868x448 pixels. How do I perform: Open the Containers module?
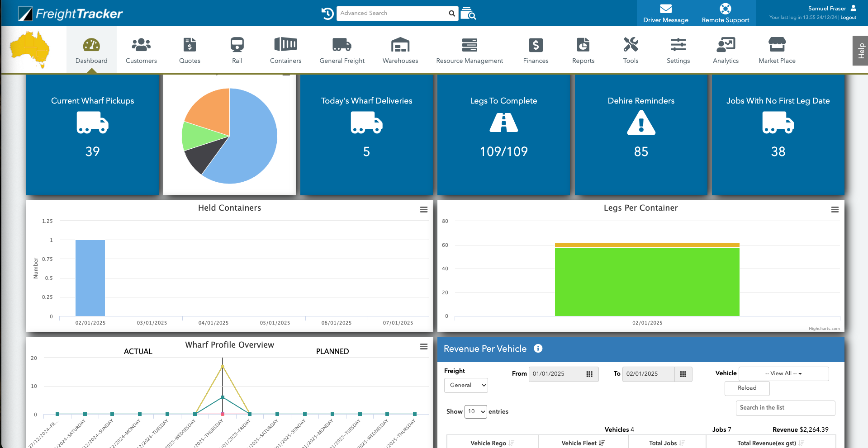pyautogui.click(x=285, y=50)
